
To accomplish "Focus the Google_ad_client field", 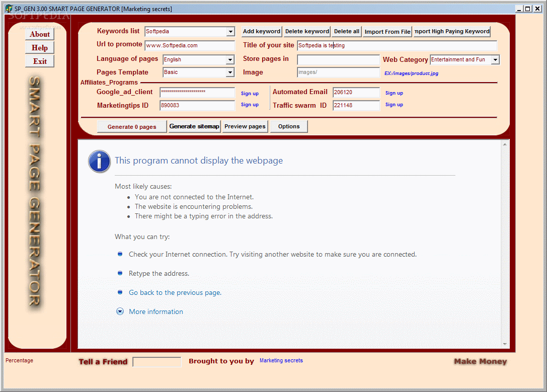I will 197,93.
